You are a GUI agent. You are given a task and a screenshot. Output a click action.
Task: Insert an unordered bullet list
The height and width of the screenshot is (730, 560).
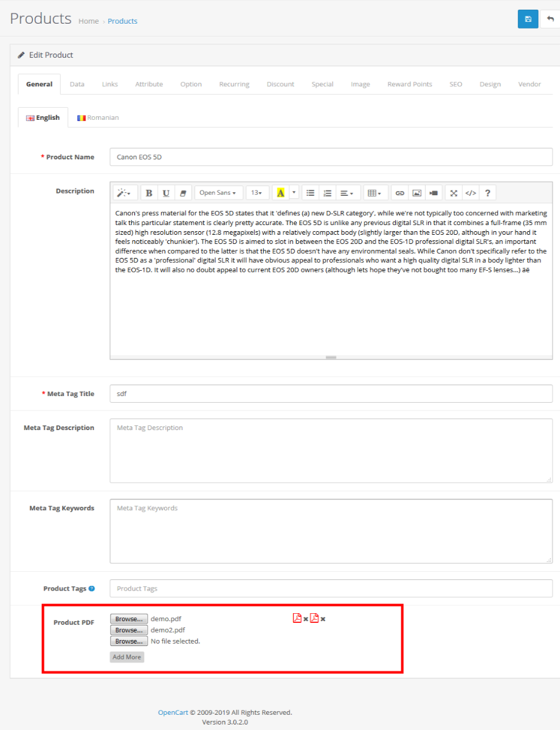310,193
